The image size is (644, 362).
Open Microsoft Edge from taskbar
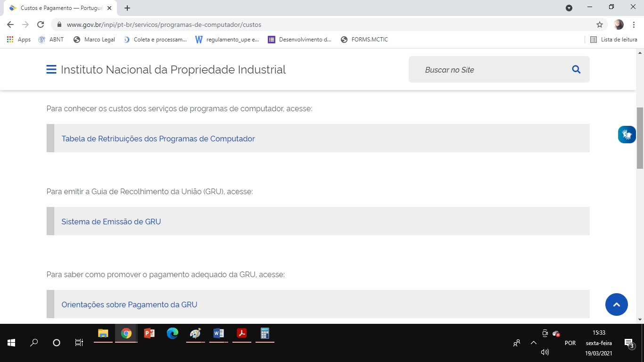pyautogui.click(x=173, y=334)
